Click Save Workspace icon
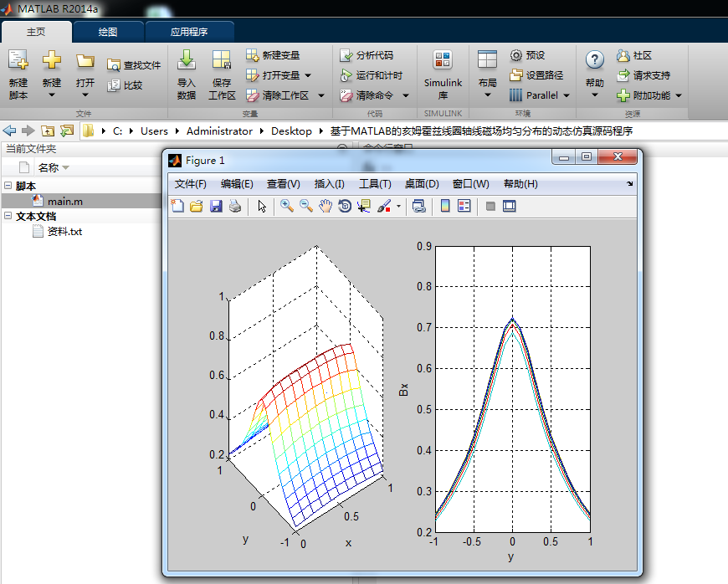 (x=222, y=60)
